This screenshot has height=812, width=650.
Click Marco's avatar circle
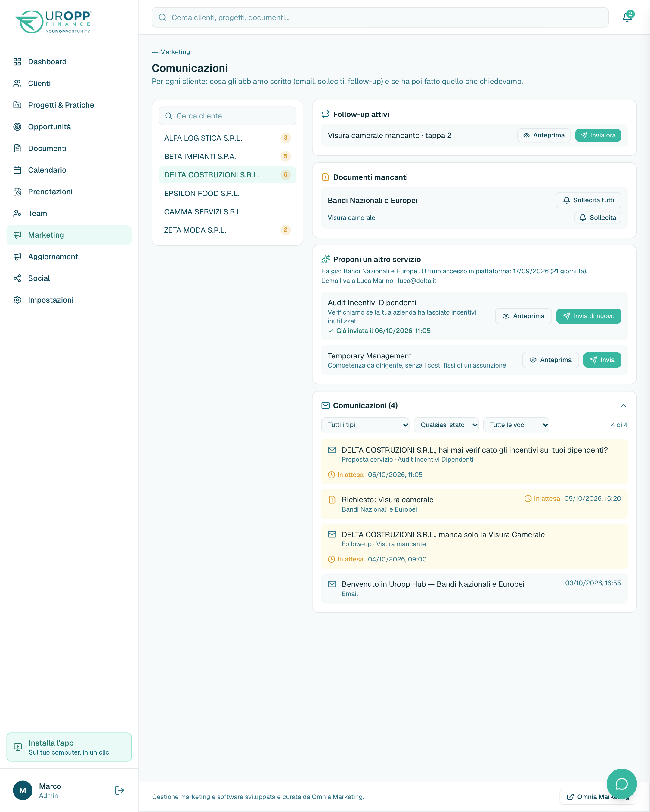click(x=23, y=790)
